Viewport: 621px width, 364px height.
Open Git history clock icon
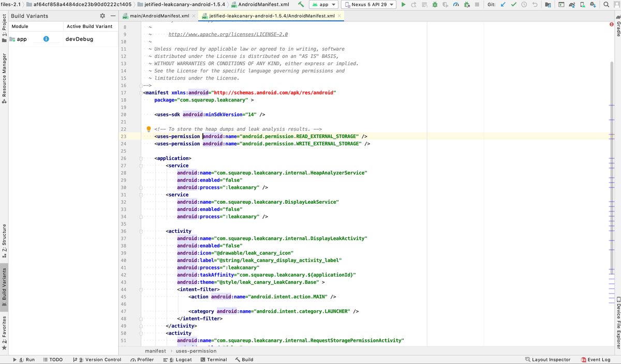click(x=524, y=5)
